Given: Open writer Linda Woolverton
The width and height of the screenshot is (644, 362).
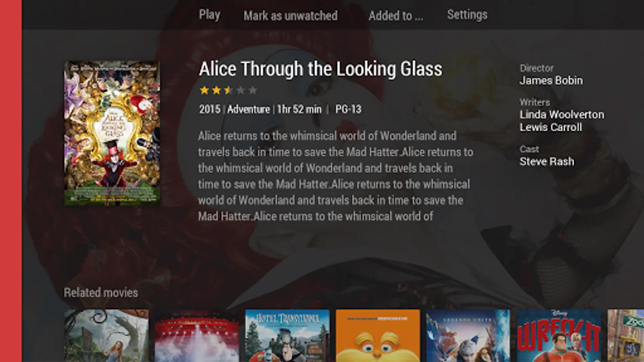Looking at the screenshot, I should click(x=561, y=115).
